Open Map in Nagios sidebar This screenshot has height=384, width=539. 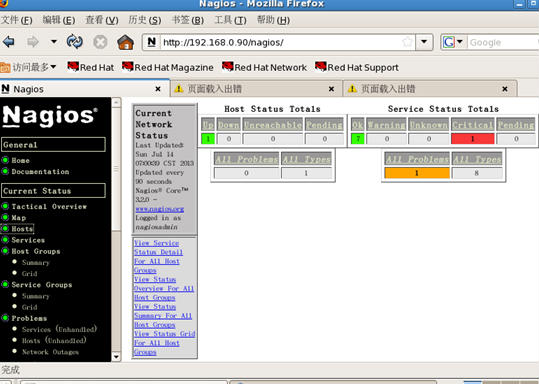point(19,218)
